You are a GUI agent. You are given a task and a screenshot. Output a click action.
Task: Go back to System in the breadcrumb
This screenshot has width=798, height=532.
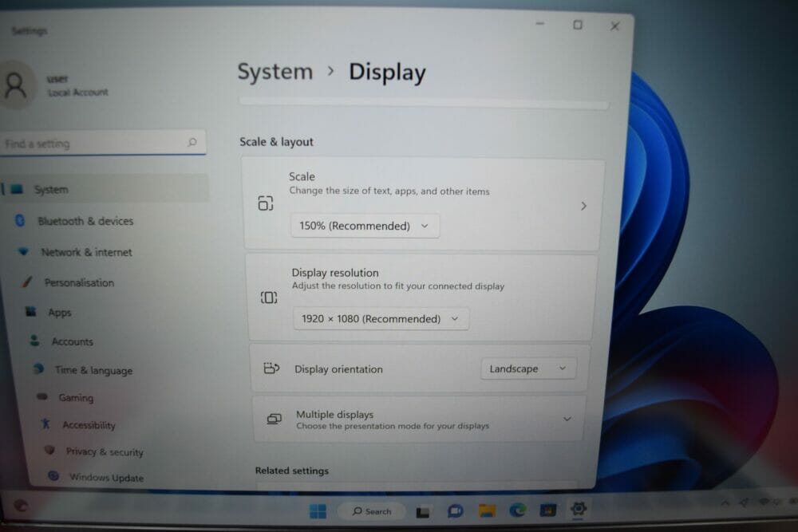(x=275, y=72)
